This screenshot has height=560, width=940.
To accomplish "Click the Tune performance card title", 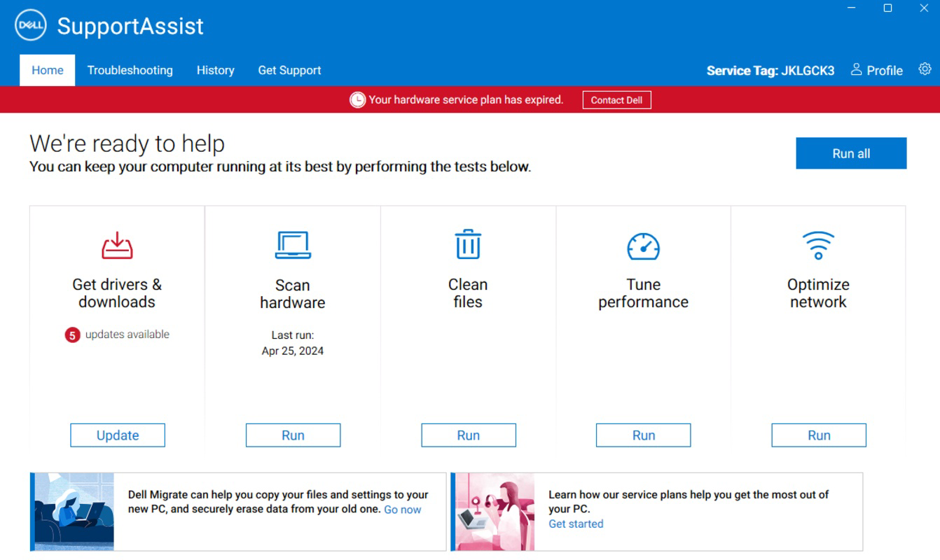I will coord(643,293).
